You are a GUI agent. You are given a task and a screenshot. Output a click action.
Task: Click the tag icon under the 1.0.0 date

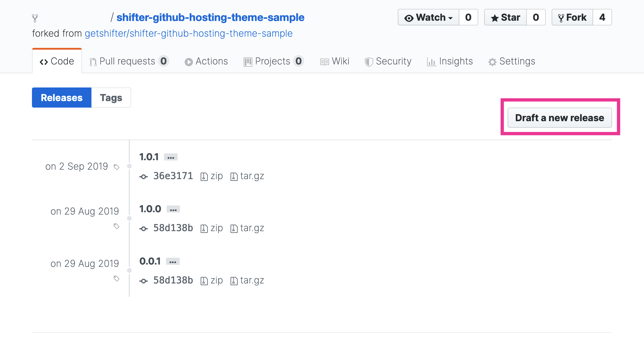(x=117, y=226)
